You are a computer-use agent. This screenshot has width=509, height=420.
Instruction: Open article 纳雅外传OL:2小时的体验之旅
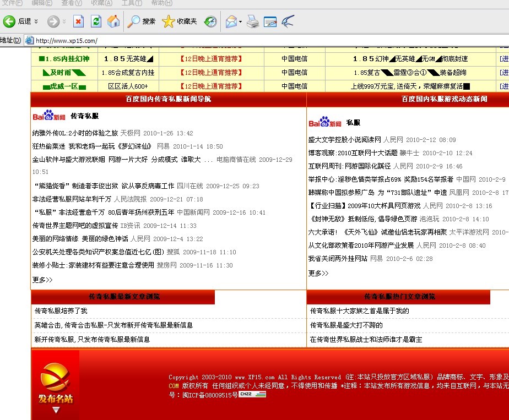75,133
